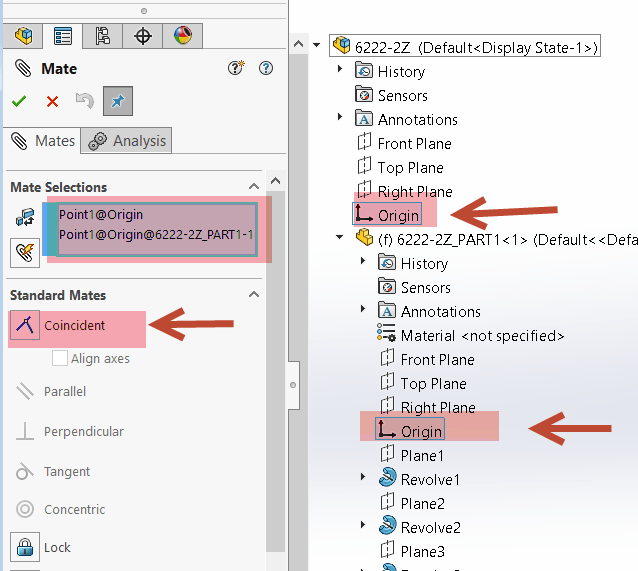Choose the Tangent mate
Screen dimensions: 638x571
click(53, 471)
